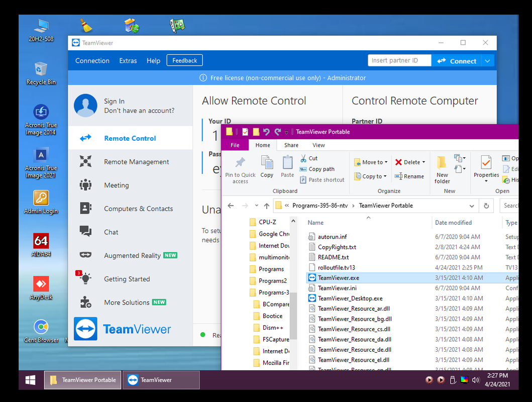Click the Cut icon in Explorer ribbon

303,158
